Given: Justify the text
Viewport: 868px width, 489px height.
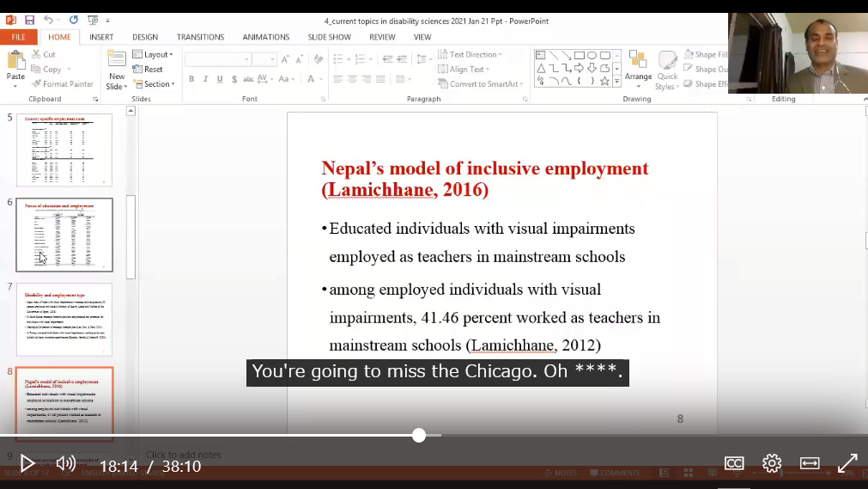Looking at the screenshot, I should 380,79.
